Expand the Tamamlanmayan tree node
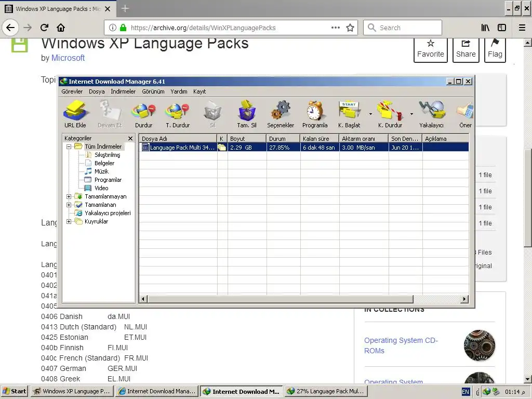 point(69,196)
